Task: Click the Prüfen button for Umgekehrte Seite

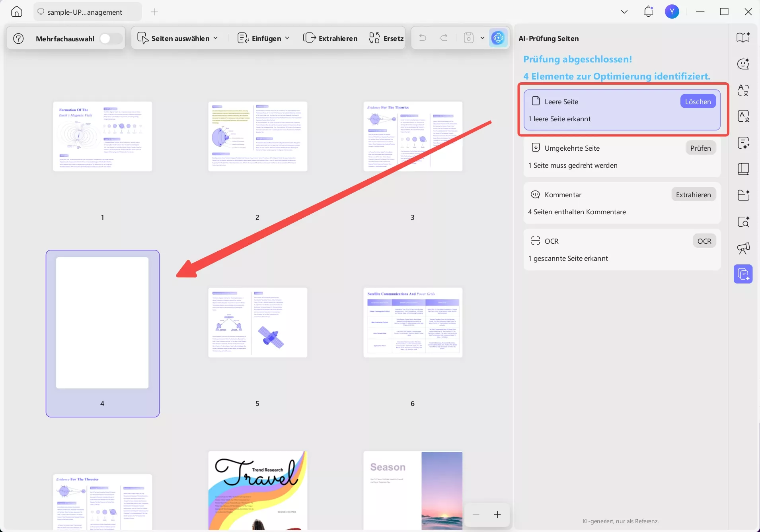Action: pos(701,148)
